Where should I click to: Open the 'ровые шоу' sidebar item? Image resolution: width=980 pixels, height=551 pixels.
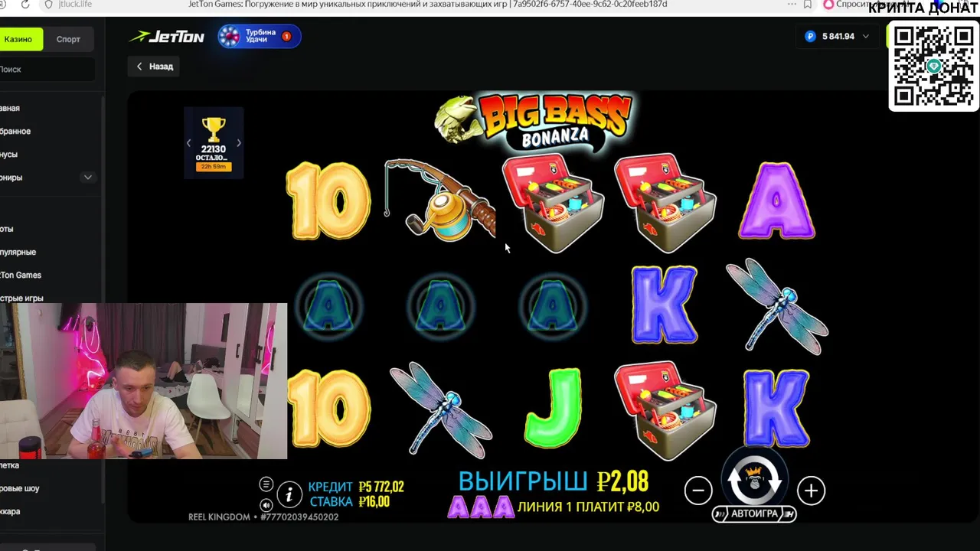20,488
